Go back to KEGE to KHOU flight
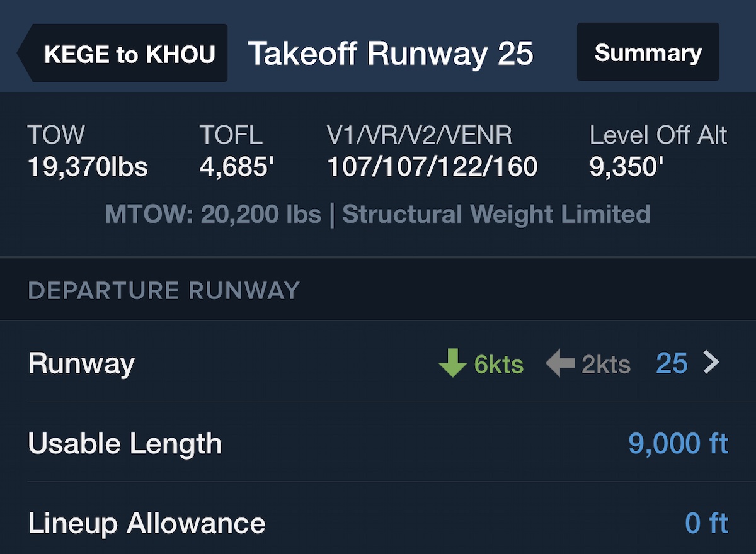 tap(125, 54)
